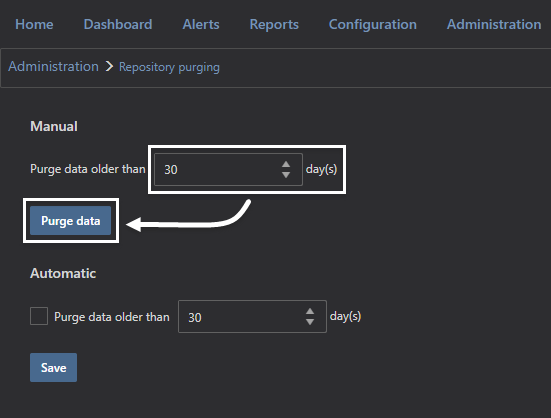
Task: Click the Administration breadcrumb link
Action: (x=53, y=66)
